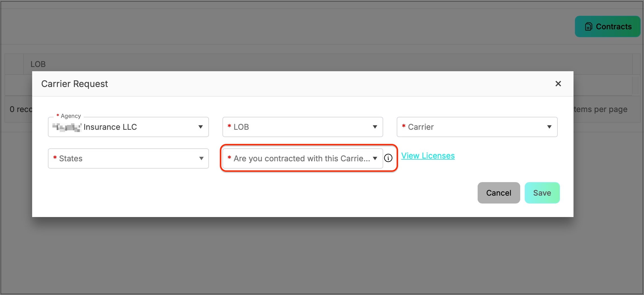Open the contracted with this Carrier dropdown arrow
644x295 pixels.
pyautogui.click(x=375, y=158)
